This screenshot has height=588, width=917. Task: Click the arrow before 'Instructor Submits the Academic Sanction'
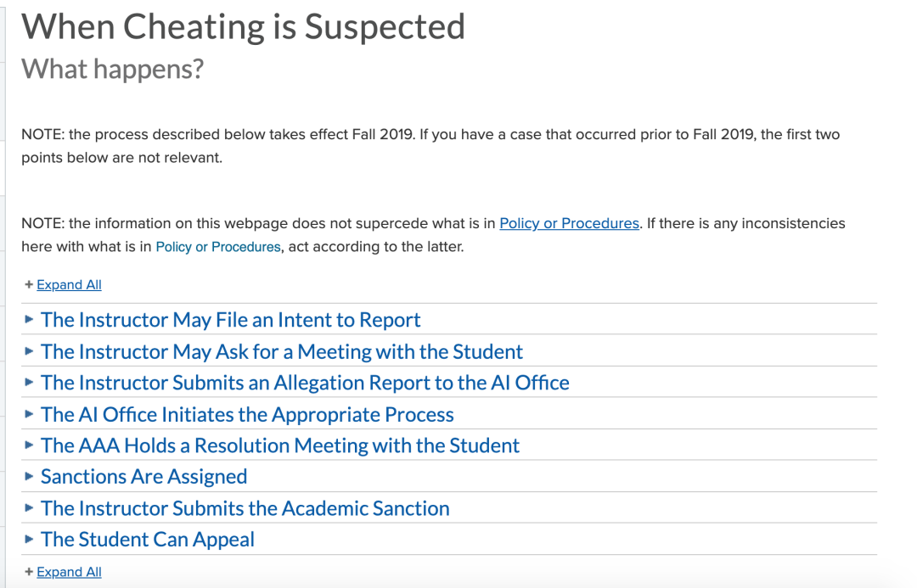click(30, 508)
